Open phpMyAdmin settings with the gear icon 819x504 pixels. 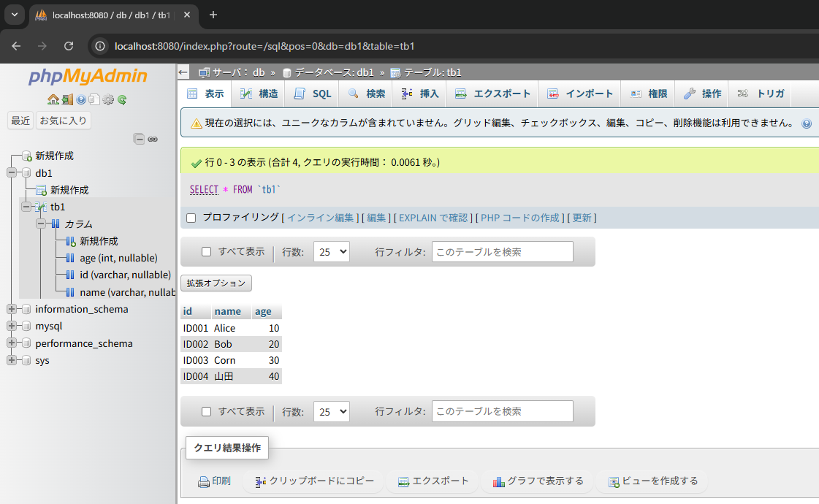[x=108, y=99]
